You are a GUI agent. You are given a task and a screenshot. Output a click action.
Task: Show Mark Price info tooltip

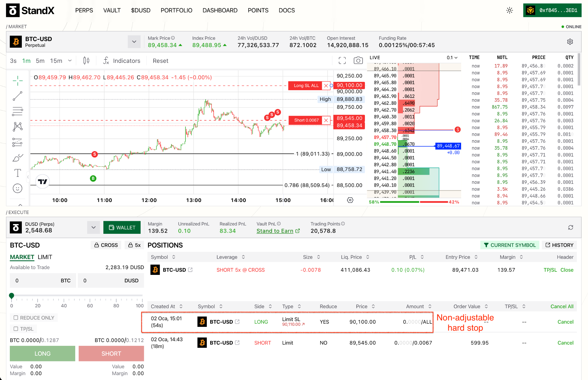(x=173, y=38)
